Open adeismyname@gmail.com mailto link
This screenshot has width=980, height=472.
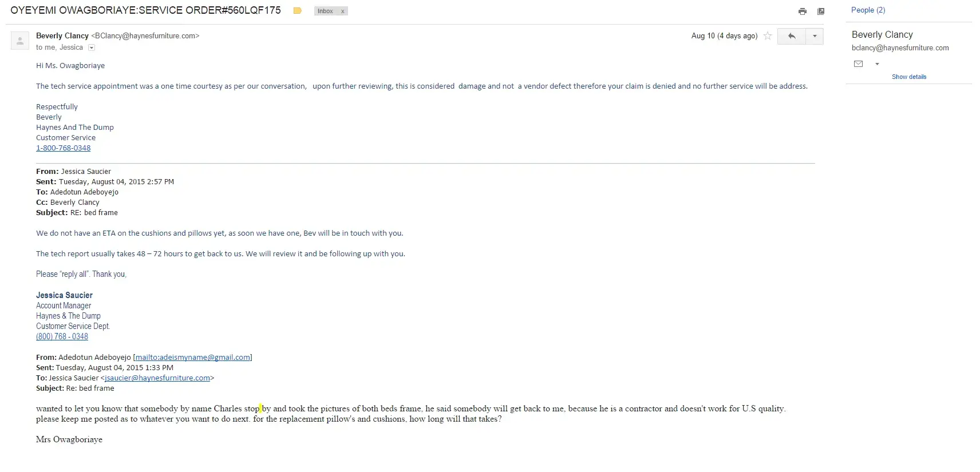193,358
